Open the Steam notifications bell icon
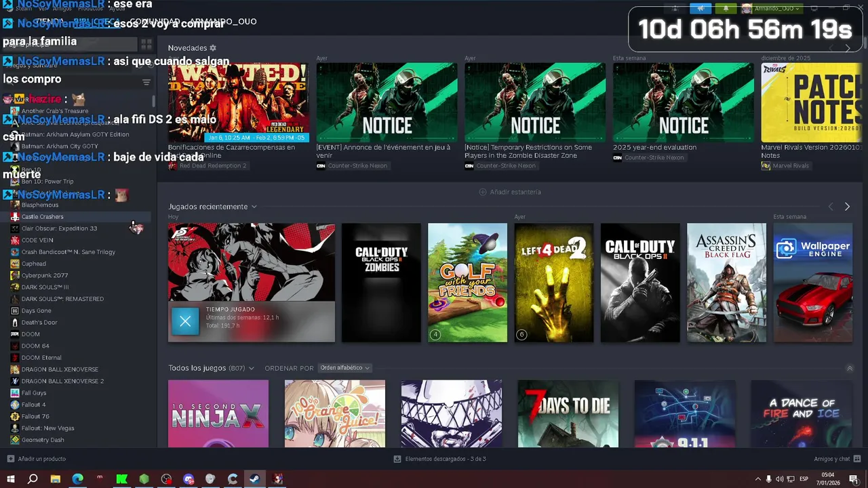 tap(726, 8)
